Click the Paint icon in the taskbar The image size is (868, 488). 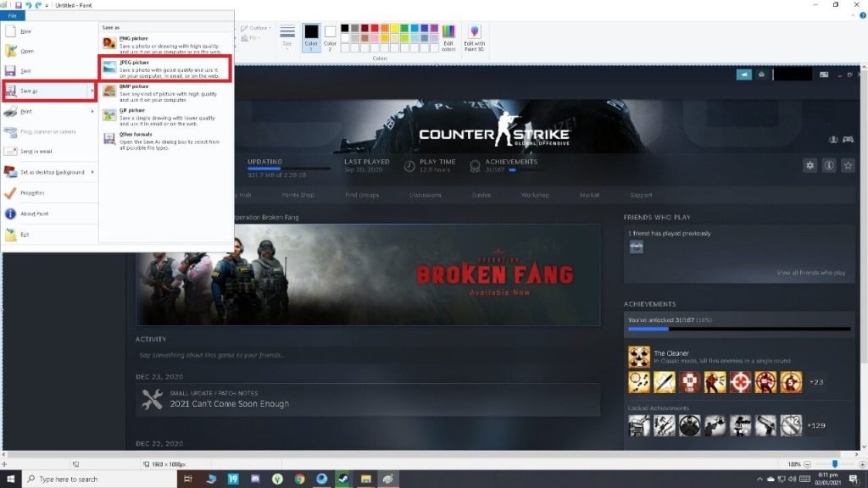387,480
